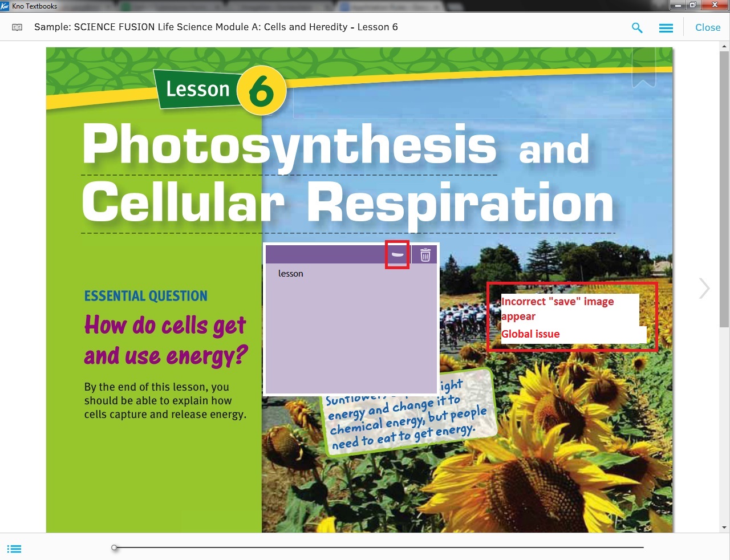
Task: Click the sentence starting "By the end of this lesson"
Action: tap(165, 401)
